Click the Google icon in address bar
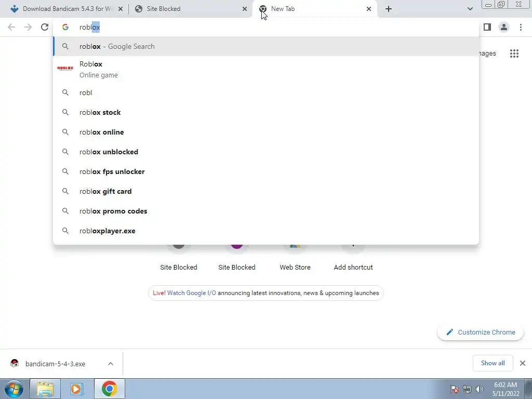Image resolution: width=532 pixels, height=399 pixels. coord(65,27)
